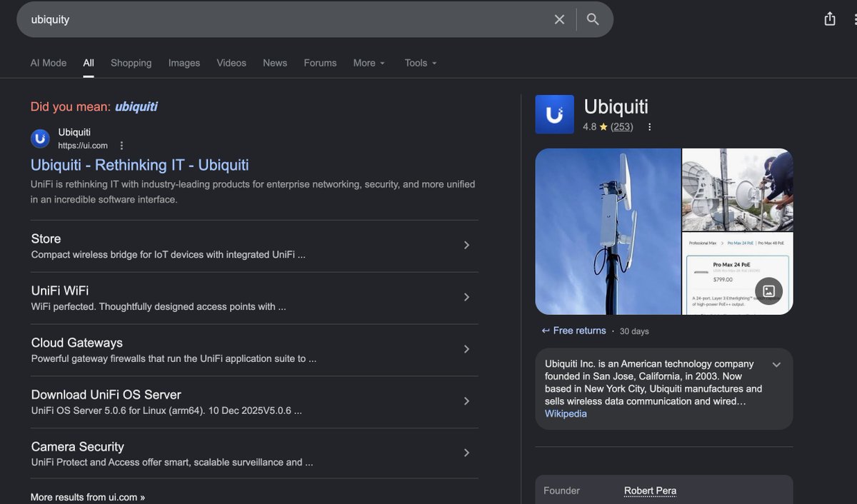The image size is (857, 504).
Task: Open the Download UniFi OS Server chevron
Action: [x=466, y=401]
